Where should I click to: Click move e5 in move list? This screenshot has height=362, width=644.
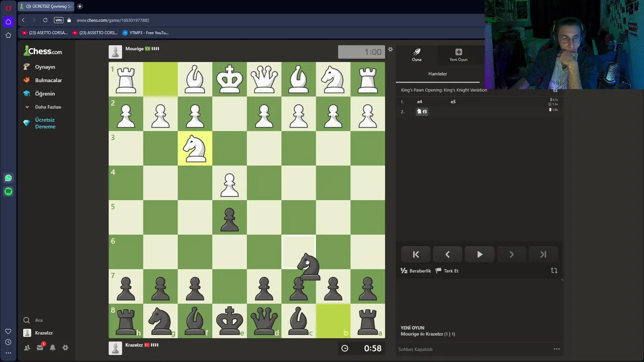tap(453, 102)
